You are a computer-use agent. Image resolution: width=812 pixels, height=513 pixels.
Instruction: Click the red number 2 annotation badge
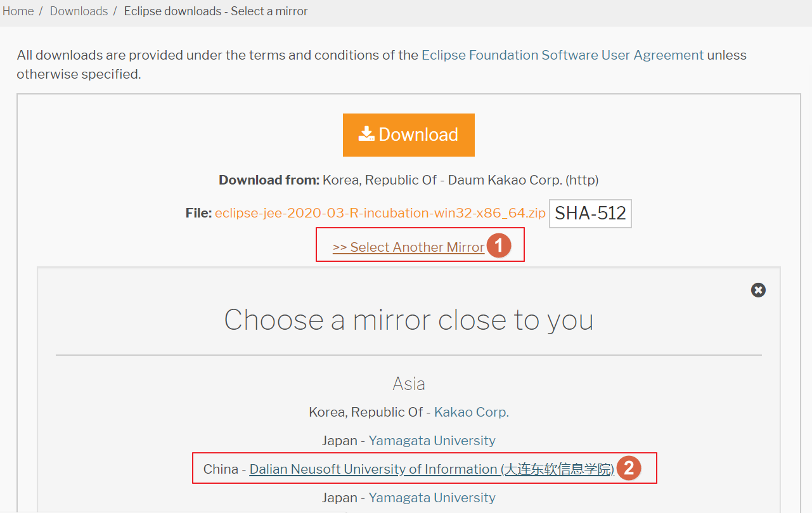(x=628, y=468)
